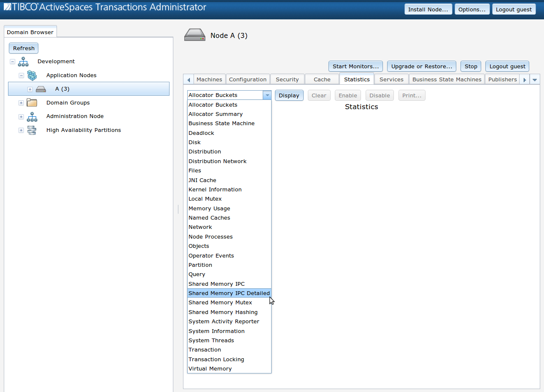Click the Display button to show statistics
This screenshot has width=544, height=392.
coord(289,95)
